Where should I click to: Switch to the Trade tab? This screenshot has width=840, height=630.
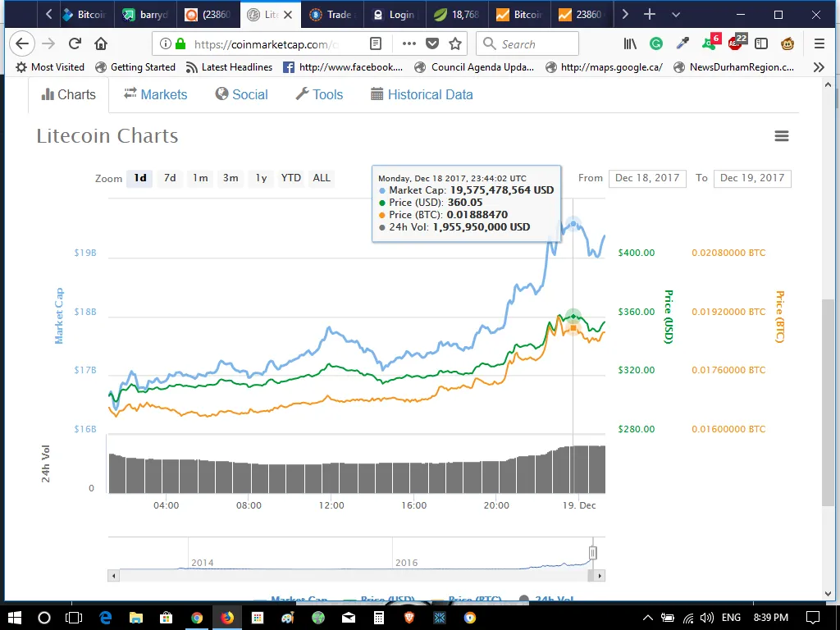[332, 15]
